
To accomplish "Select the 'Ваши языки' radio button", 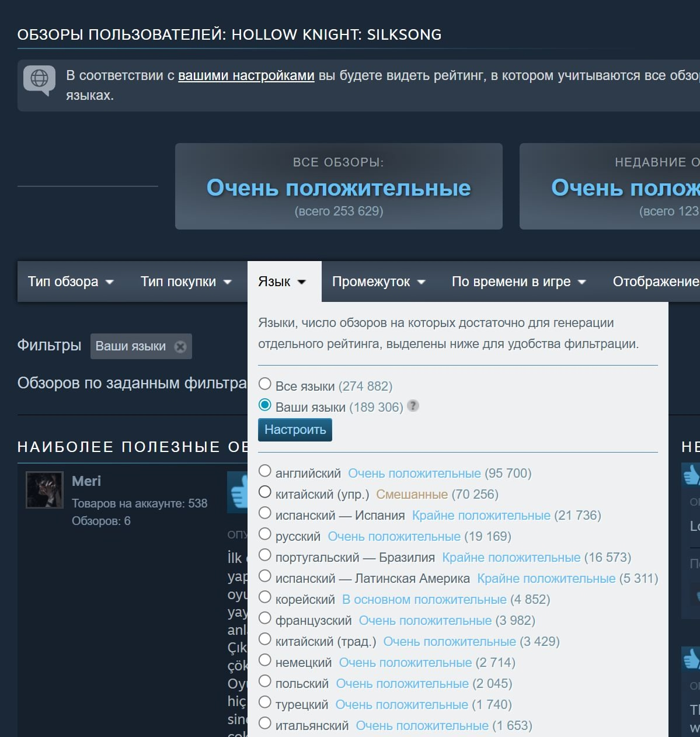I will pyautogui.click(x=265, y=405).
